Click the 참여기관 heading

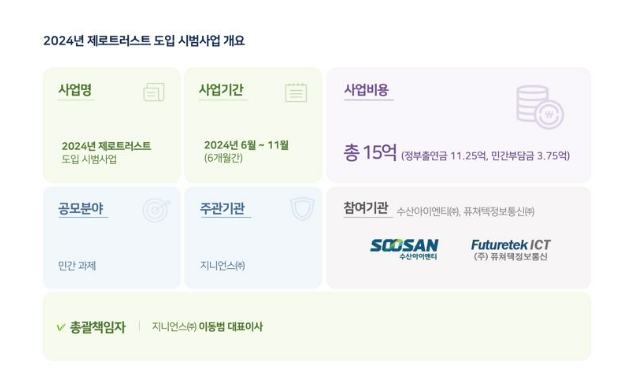(366, 208)
